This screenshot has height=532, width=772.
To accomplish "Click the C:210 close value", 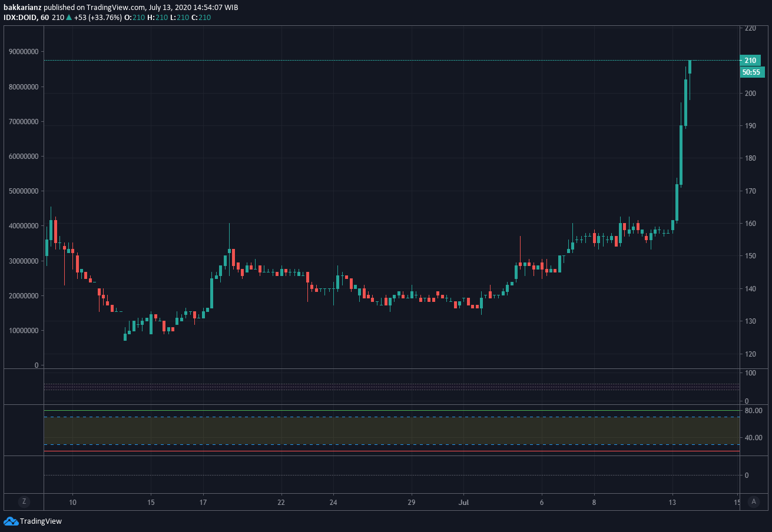I will click(x=201, y=17).
